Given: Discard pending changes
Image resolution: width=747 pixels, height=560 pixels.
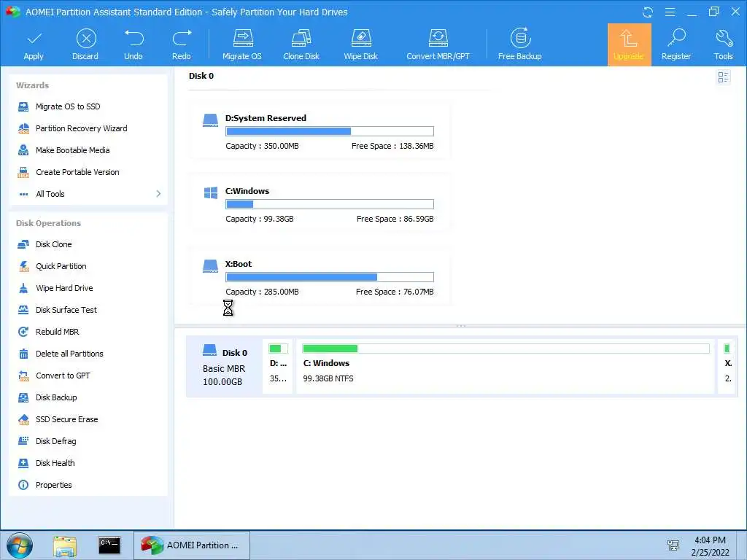Looking at the screenshot, I should tap(85, 46).
